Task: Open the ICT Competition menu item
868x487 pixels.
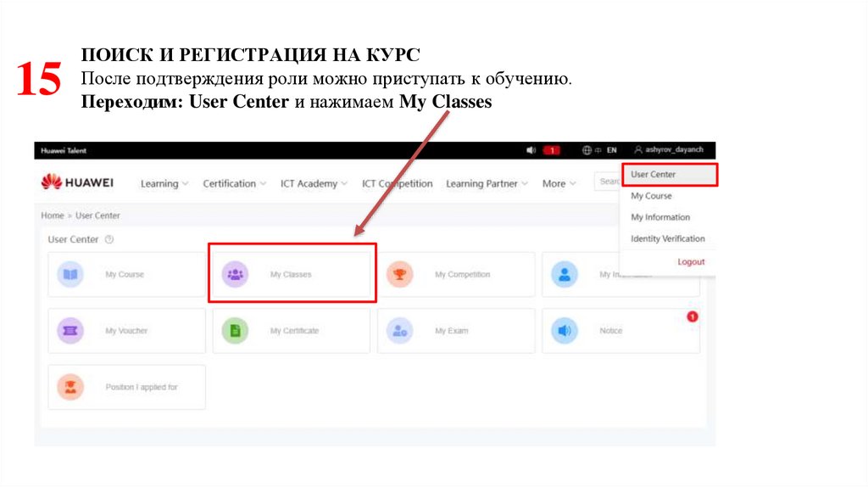Action: (397, 183)
